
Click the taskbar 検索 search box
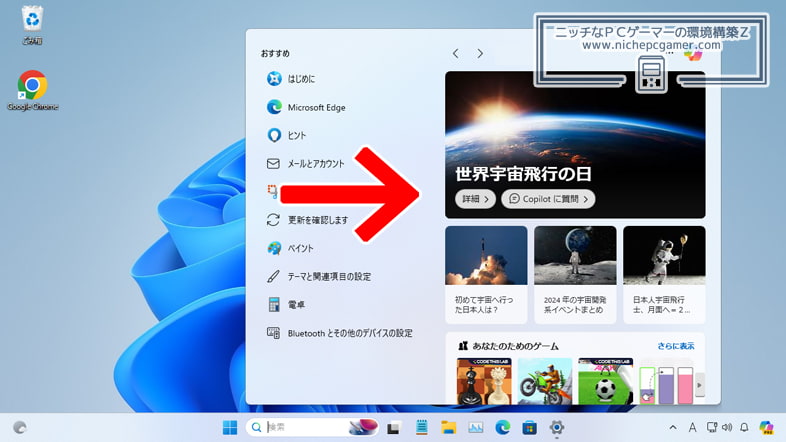tap(312, 427)
